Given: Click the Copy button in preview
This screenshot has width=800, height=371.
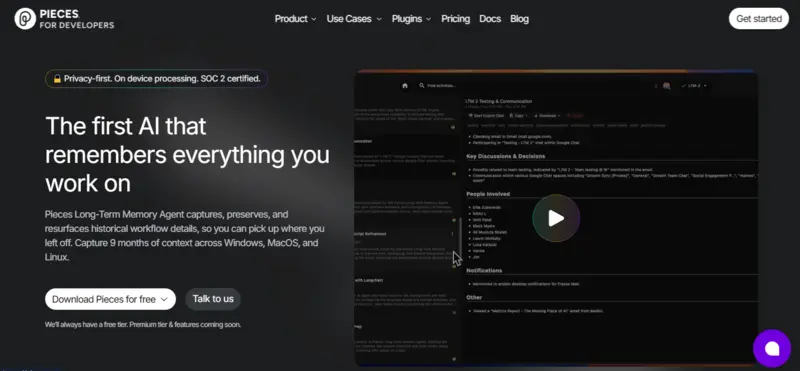Looking at the screenshot, I should point(519,116).
